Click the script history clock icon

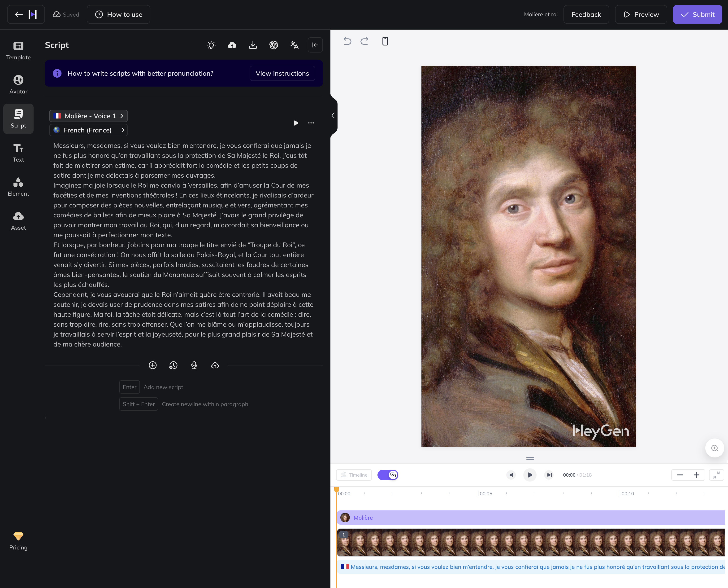click(x=173, y=365)
